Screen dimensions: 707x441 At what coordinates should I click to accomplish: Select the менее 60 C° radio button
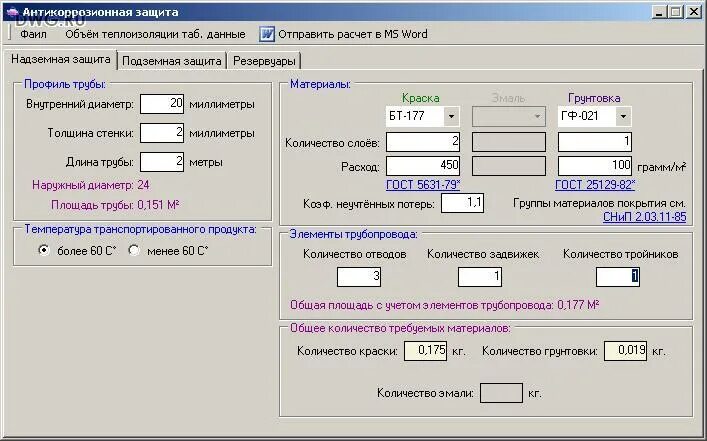point(134,250)
